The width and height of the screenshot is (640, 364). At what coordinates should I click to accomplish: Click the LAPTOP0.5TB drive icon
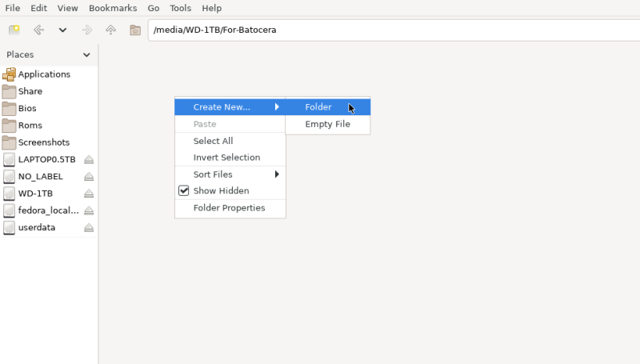pyautogui.click(x=9, y=159)
